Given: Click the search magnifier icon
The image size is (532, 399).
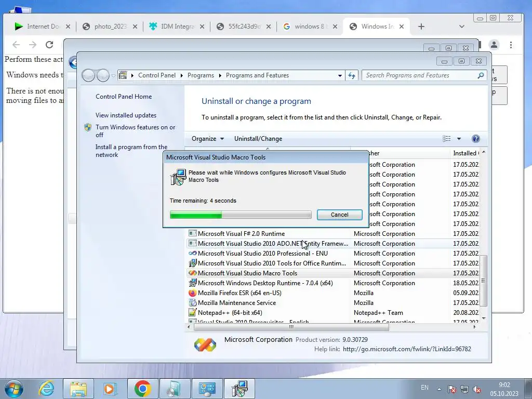Looking at the screenshot, I should (x=481, y=75).
